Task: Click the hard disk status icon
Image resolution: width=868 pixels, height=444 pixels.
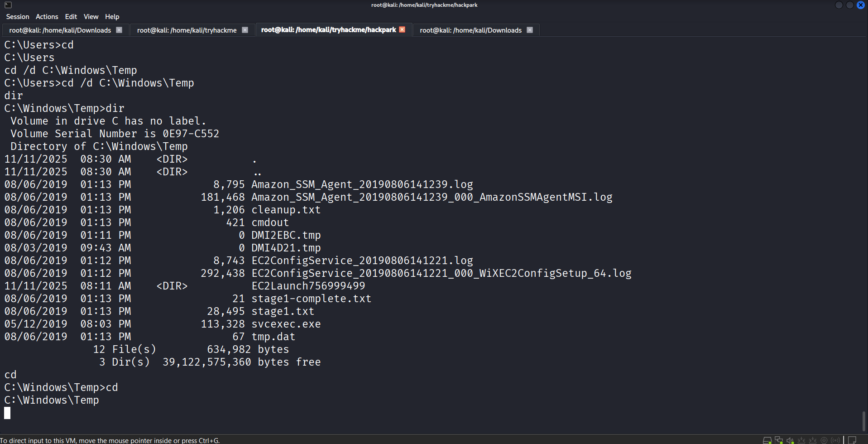Action: 767,440
